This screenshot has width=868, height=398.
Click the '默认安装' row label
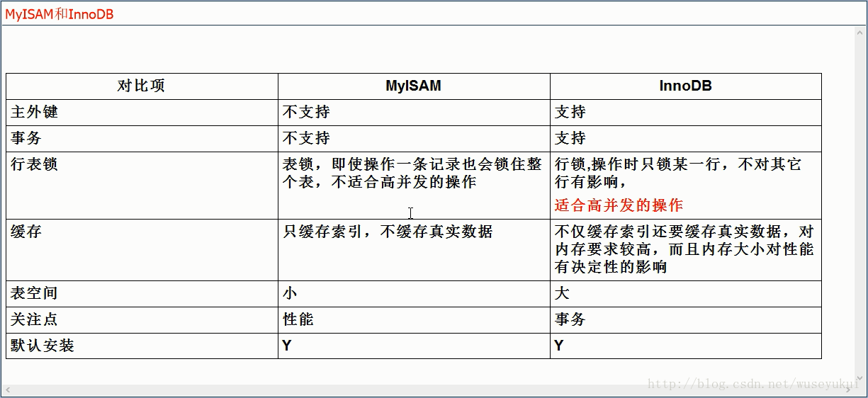pyautogui.click(x=43, y=346)
